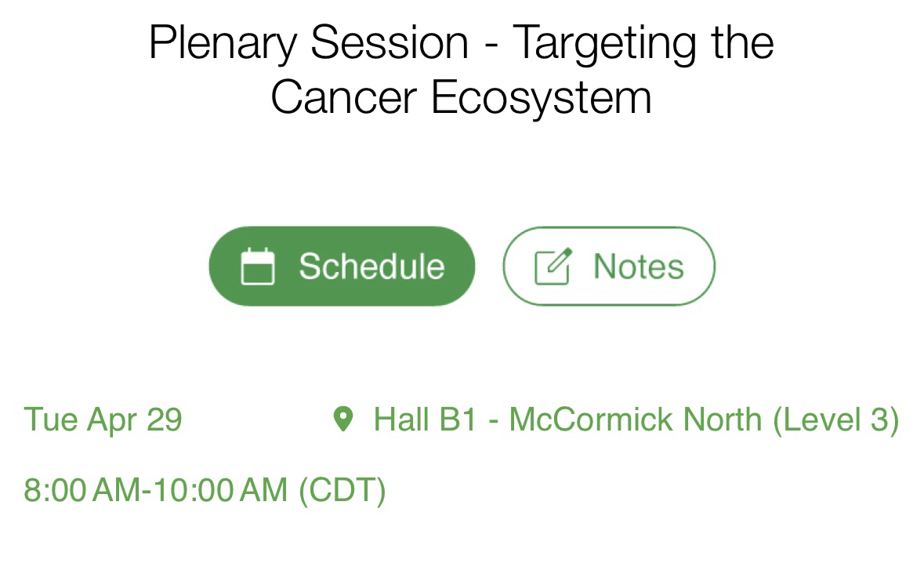Click the "(Level 3)" location text
This screenshot has height=574, width=924.
coord(835,419)
